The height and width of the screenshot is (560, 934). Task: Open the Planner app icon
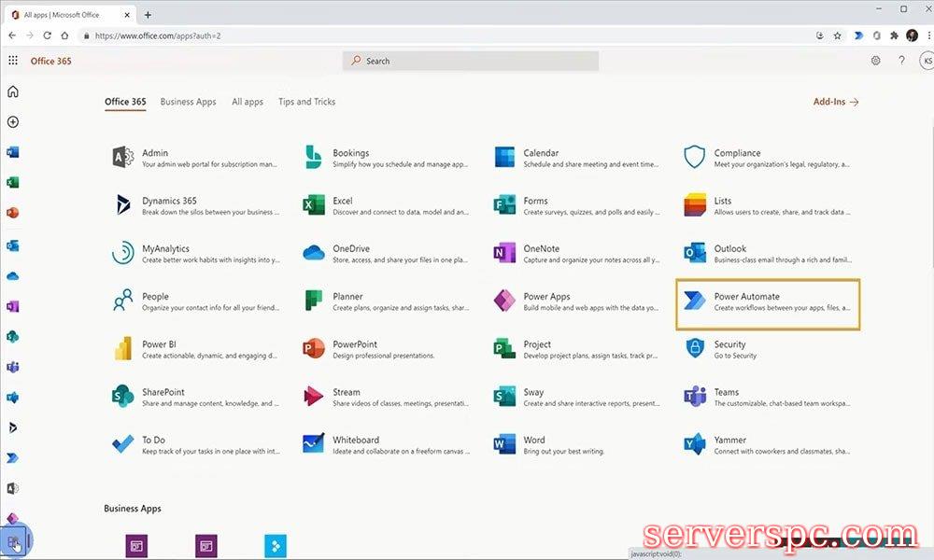point(314,301)
